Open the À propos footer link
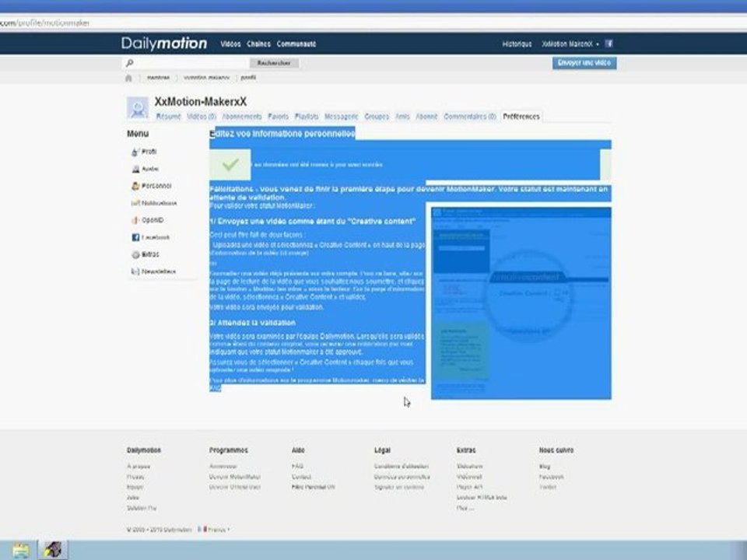 [x=139, y=466]
